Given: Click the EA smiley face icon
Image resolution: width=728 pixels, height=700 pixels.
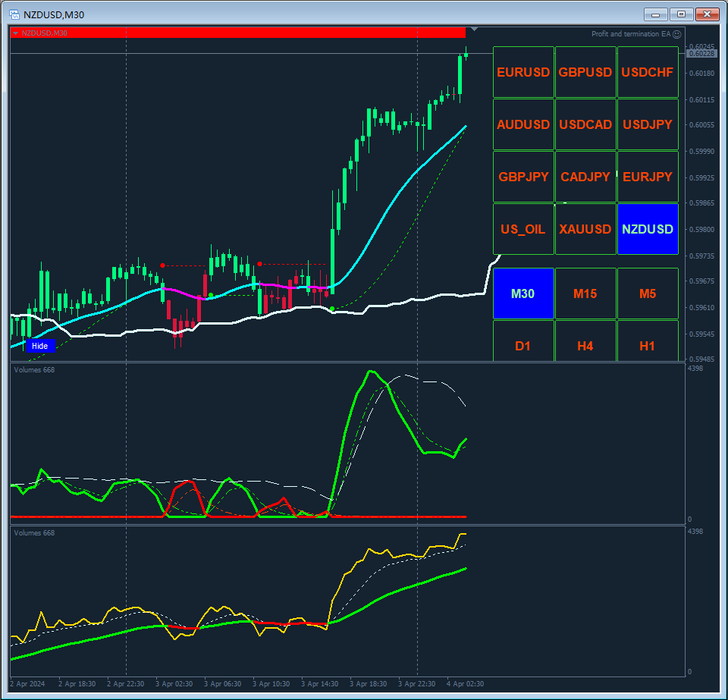Looking at the screenshot, I should (x=677, y=34).
